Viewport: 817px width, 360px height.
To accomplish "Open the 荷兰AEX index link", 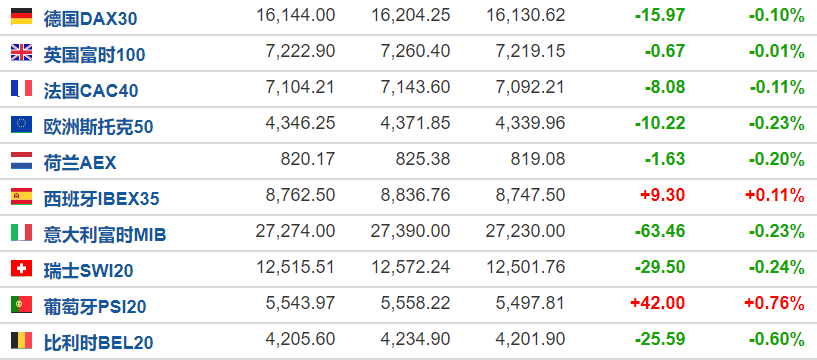I will pyautogui.click(x=80, y=163).
